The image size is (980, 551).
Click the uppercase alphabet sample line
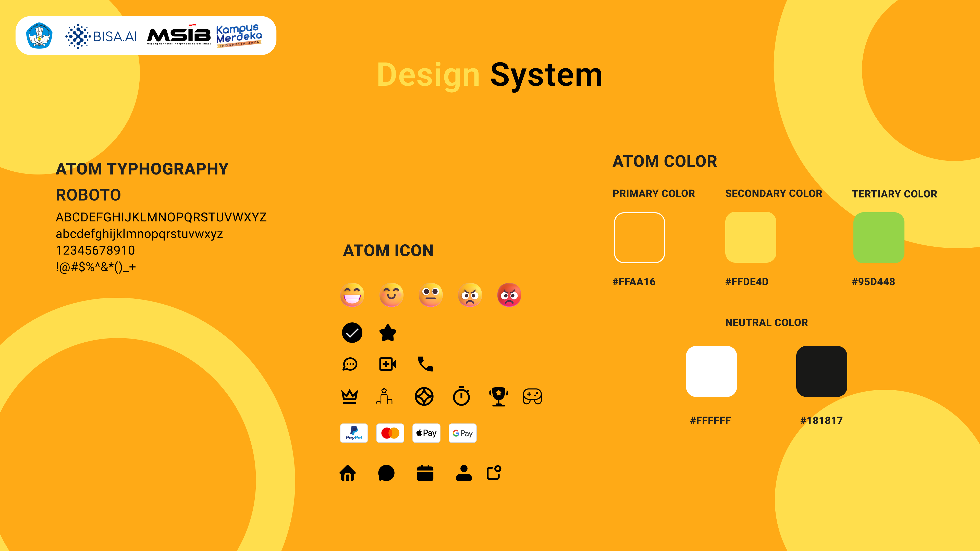pos(161,217)
